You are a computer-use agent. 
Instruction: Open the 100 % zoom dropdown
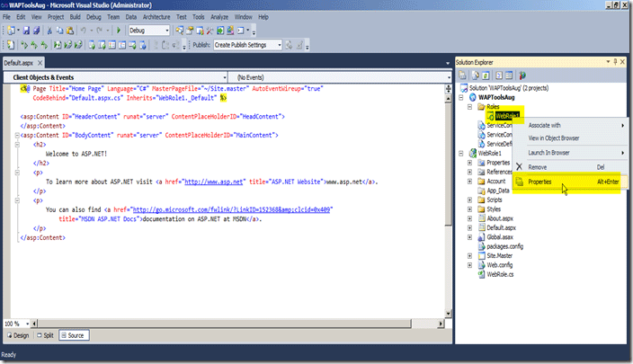click(28, 324)
